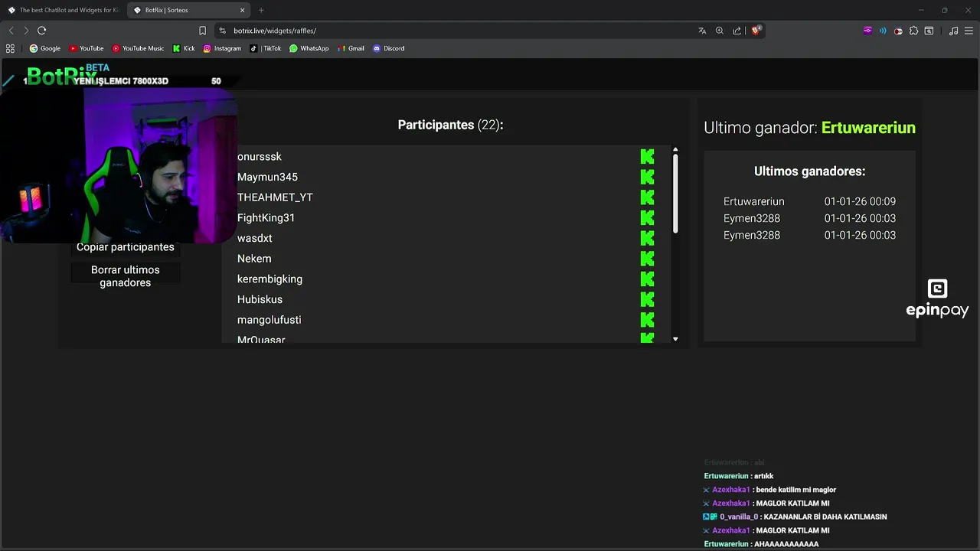
Task: Go back with the browser back arrow
Action: tap(11, 31)
